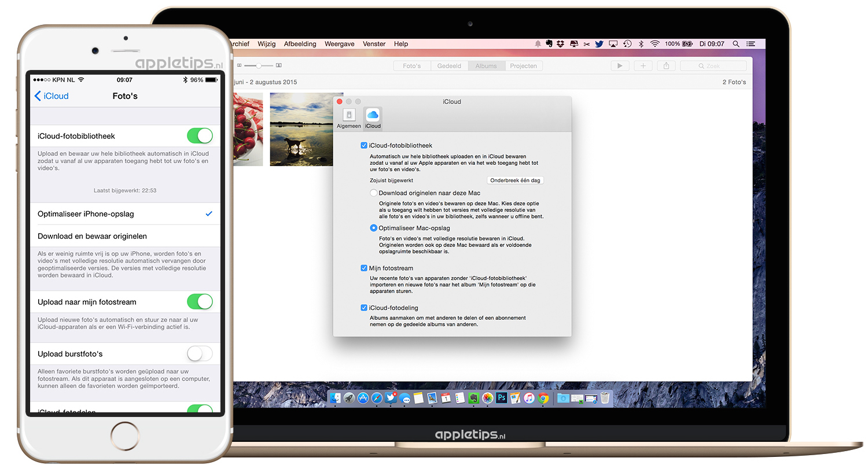Click the battery 100% status
This screenshot has width=868, height=465.
click(678, 44)
